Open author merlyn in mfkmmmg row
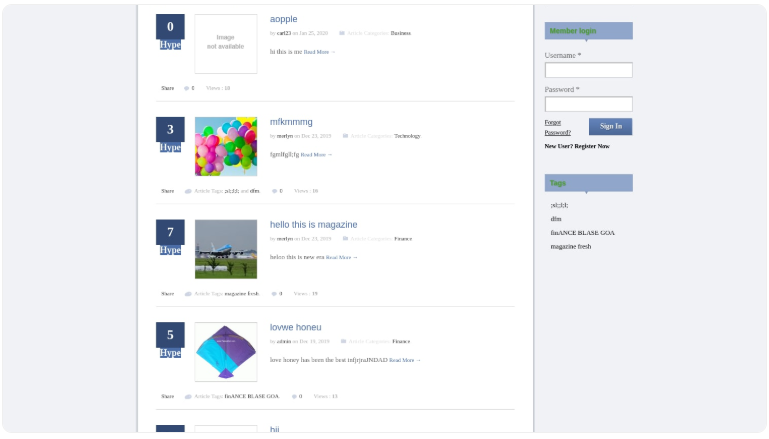 [285, 136]
